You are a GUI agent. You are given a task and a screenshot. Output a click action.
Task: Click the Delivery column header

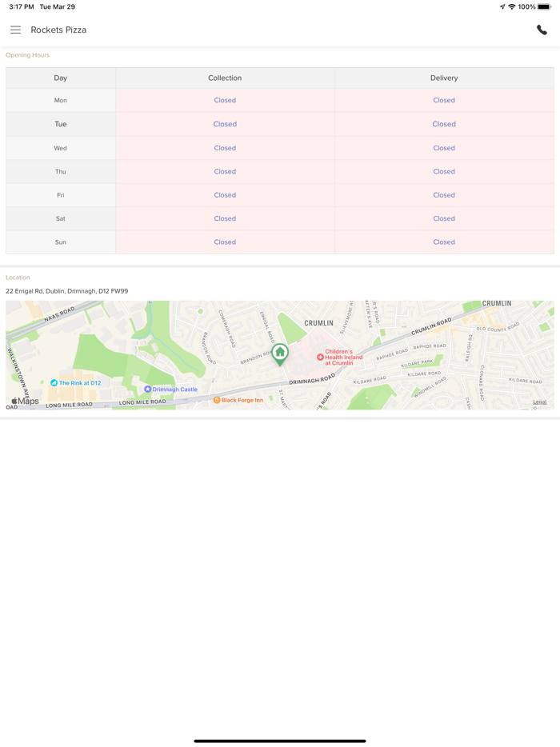coord(444,78)
